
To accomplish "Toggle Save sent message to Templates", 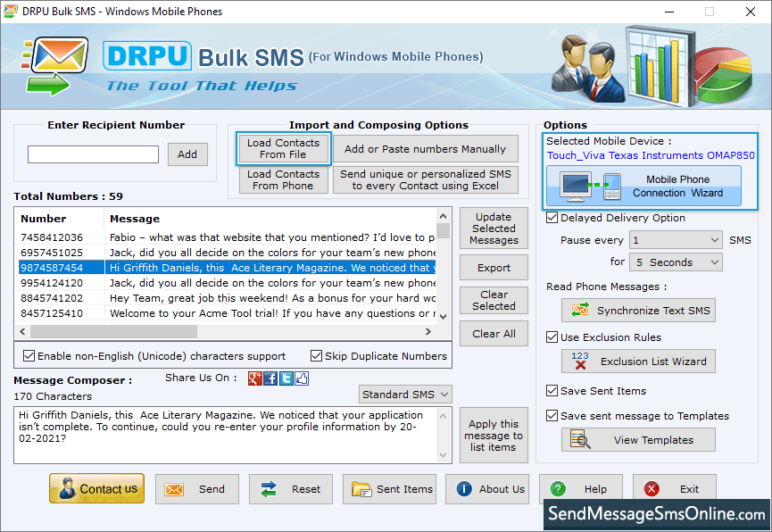I will (552, 416).
